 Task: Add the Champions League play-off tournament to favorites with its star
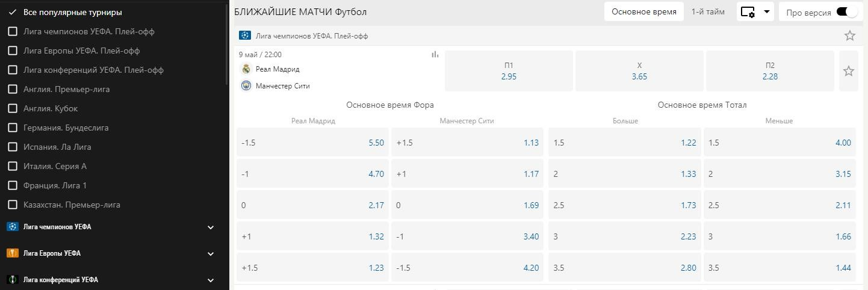[849, 35]
